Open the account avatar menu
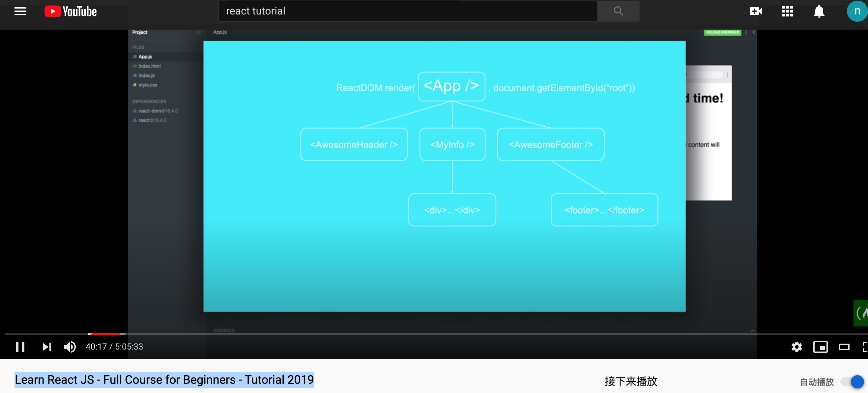Image resolution: width=868 pixels, height=393 pixels. pyautogui.click(x=857, y=11)
